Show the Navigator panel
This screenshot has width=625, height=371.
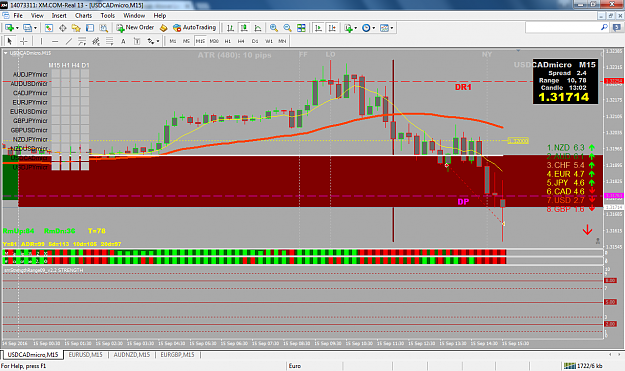[x=76, y=28]
